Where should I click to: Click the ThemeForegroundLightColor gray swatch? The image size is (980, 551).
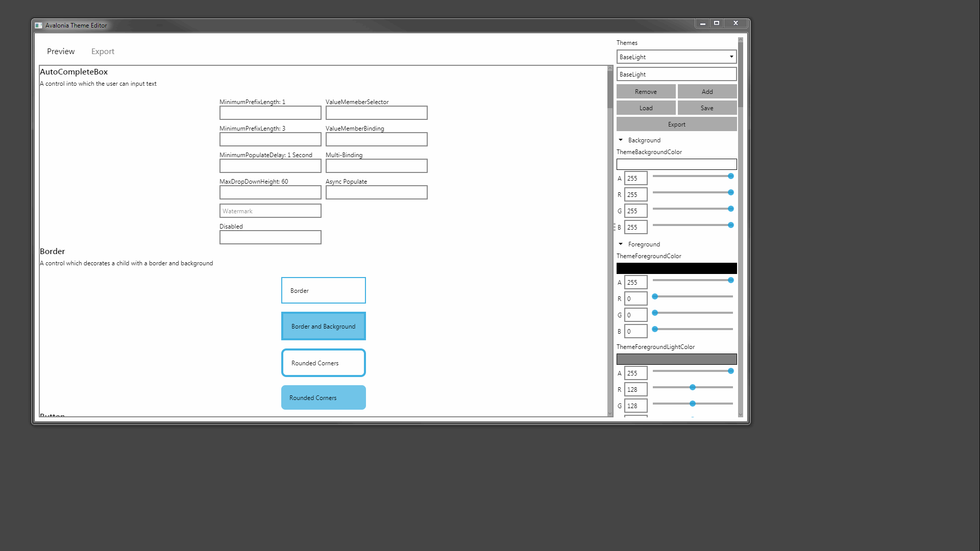[x=676, y=359]
